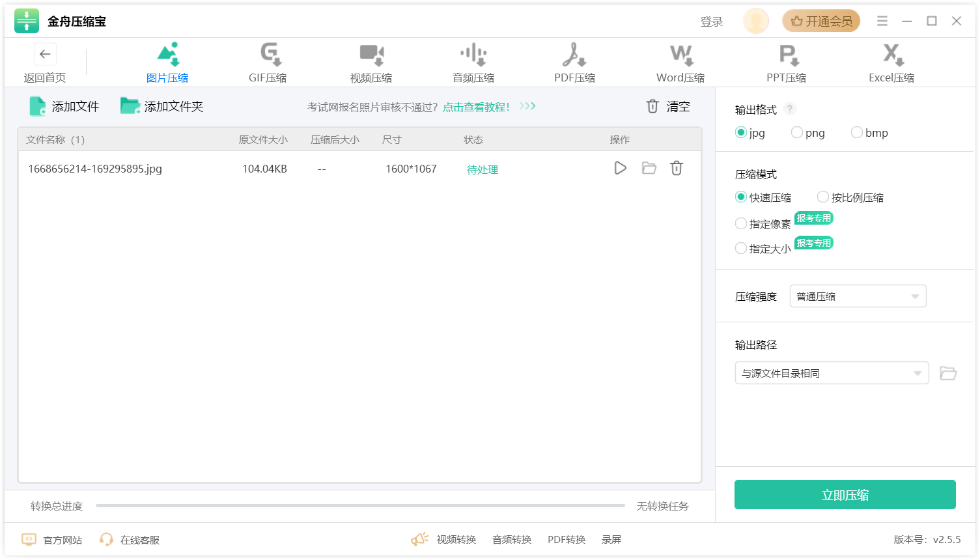Switch to GIF压缩 tab label
Image resolution: width=980 pixels, height=560 pixels.
(268, 77)
